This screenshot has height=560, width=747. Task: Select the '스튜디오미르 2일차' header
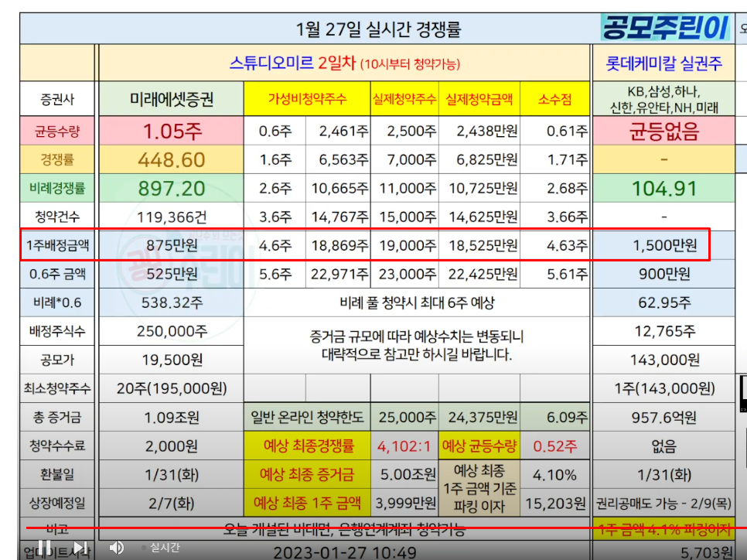[292, 63]
